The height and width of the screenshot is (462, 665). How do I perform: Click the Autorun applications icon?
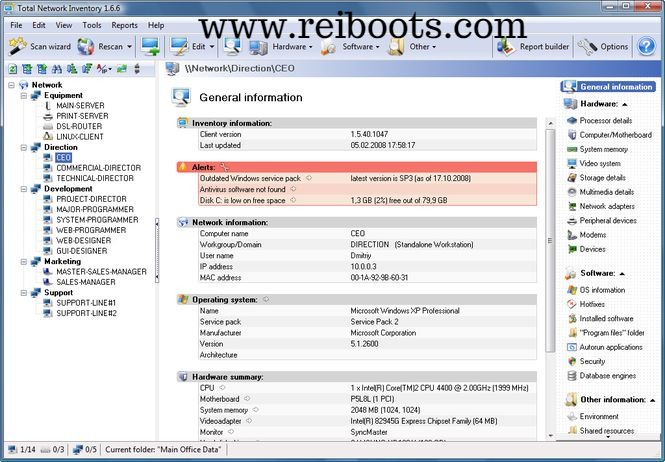[x=572, y=347]
